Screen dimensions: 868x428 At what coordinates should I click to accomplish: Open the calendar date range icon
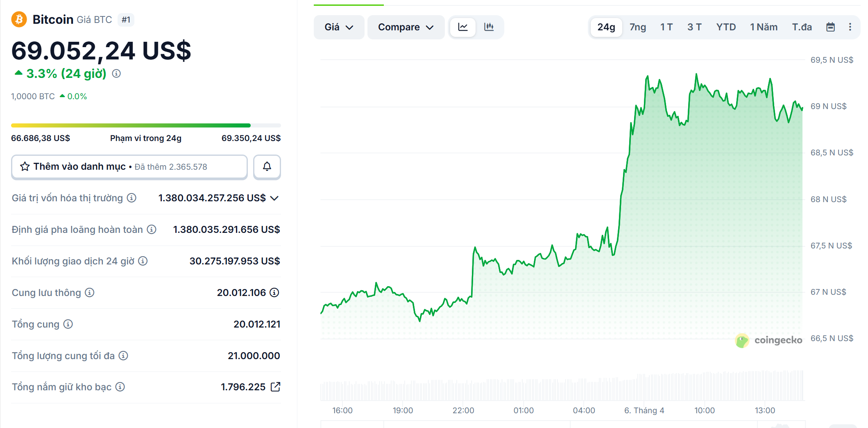831,27
